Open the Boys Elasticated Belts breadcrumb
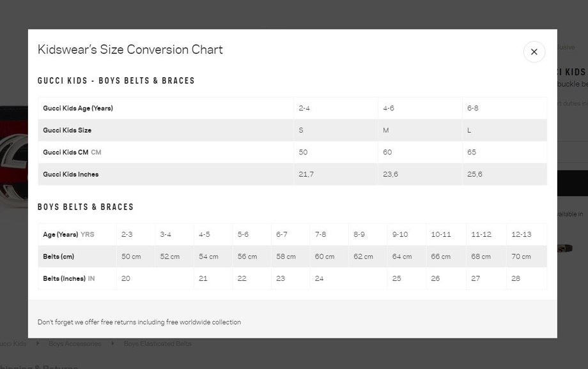 coord(157,343)
